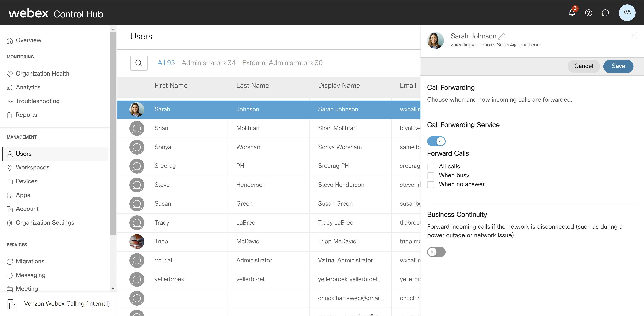Viewport: 644px width, 316px height.
Task: Open the Devices page
Action: 26,181
